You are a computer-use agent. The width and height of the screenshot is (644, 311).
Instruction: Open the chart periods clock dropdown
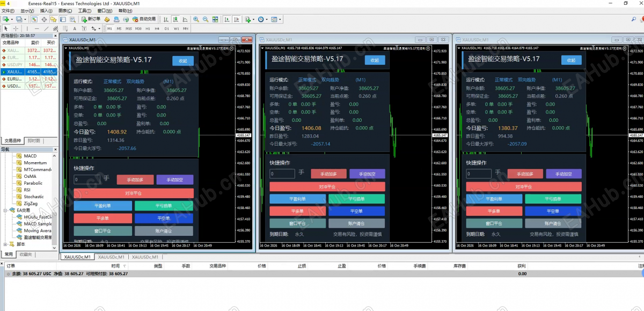coord(267,19)
